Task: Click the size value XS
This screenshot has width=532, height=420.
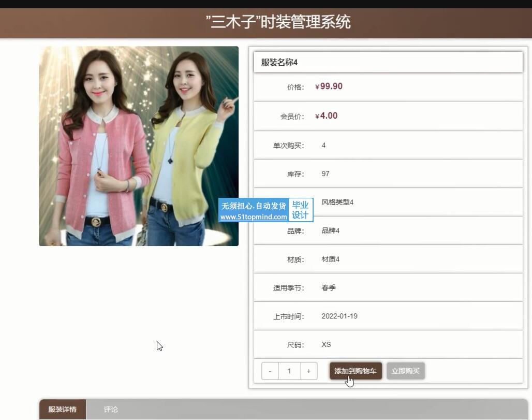Action: click(x=326, y=344)
